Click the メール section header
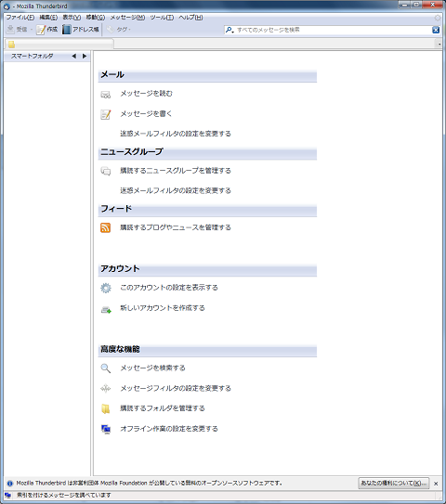446x504 pixels. tap(207, 75)
